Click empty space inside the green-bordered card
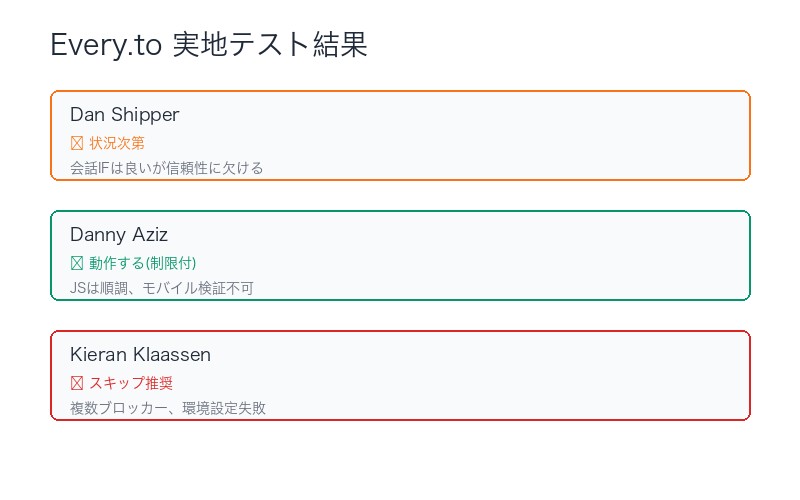The image size is (800, 500). (500, 255)
